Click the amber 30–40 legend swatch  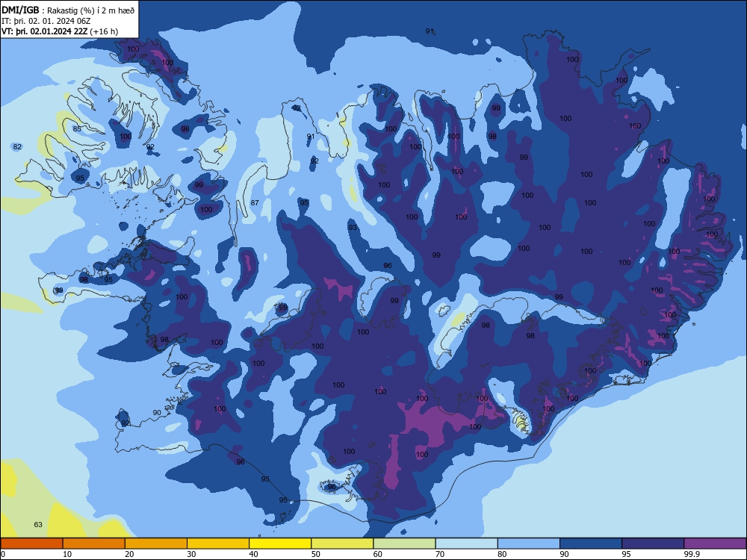[x=218, y=544]
